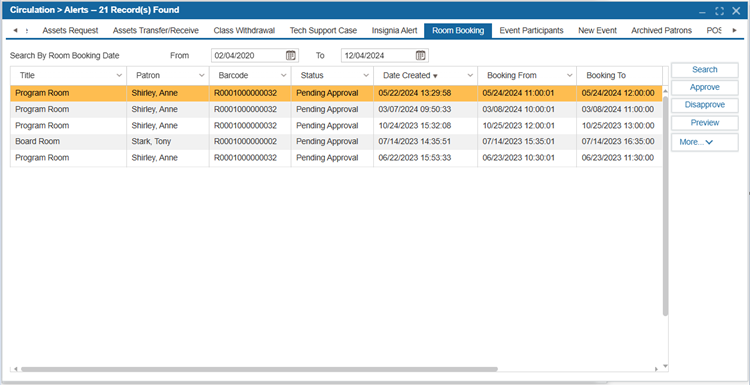Click the vertical scrollbar thumb

click(x=665, y=206)
